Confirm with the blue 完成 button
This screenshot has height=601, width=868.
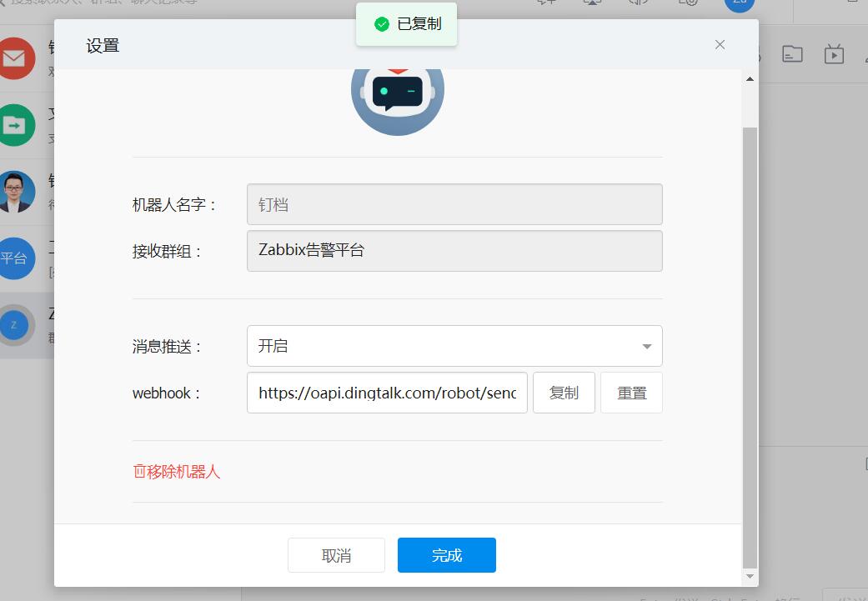(x=447, y=555)
